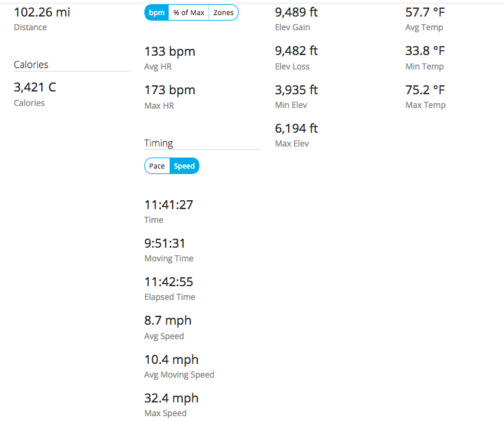504x421 pixels.
Task: Click the Calories section heading
Action: [31, 65]
